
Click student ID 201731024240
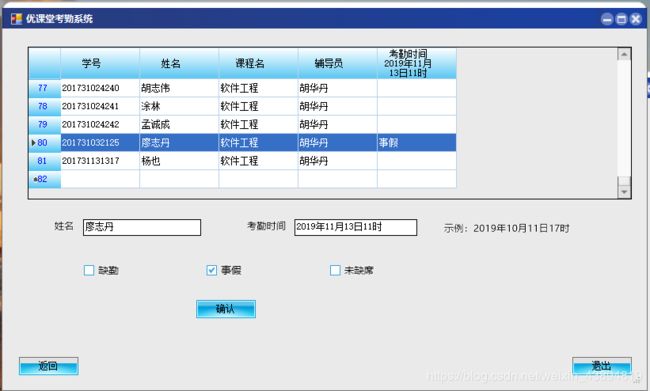(100, 88)
